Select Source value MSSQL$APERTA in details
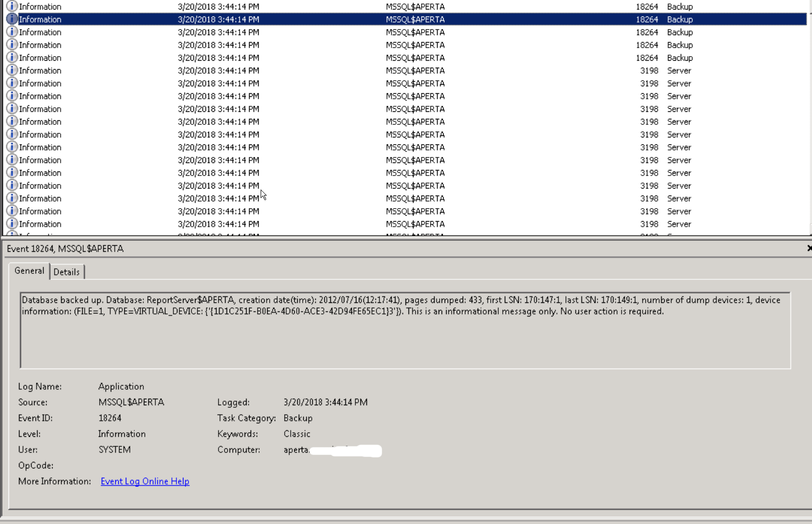Image resolution: width=812 pixels, height=524 pixels. click(x=131, y=402)
